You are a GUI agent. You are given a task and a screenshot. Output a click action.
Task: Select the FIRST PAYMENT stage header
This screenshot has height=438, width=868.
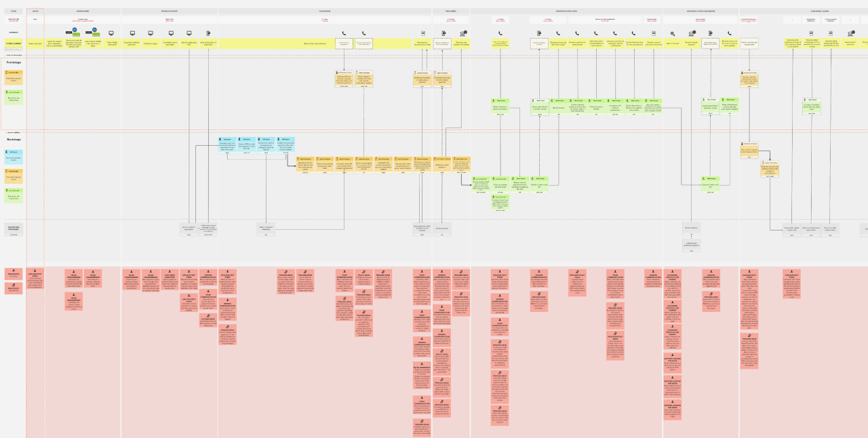451,12
